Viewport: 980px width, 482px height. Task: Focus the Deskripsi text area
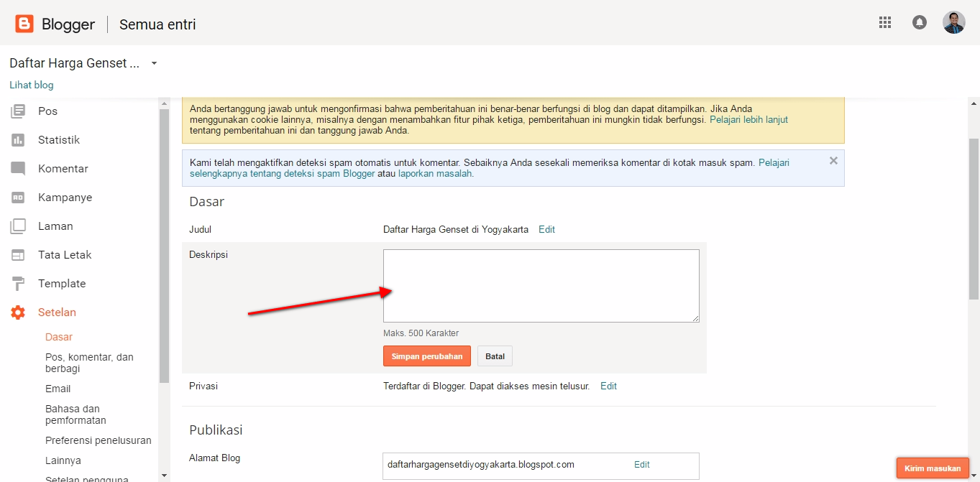tap(541, 286)
